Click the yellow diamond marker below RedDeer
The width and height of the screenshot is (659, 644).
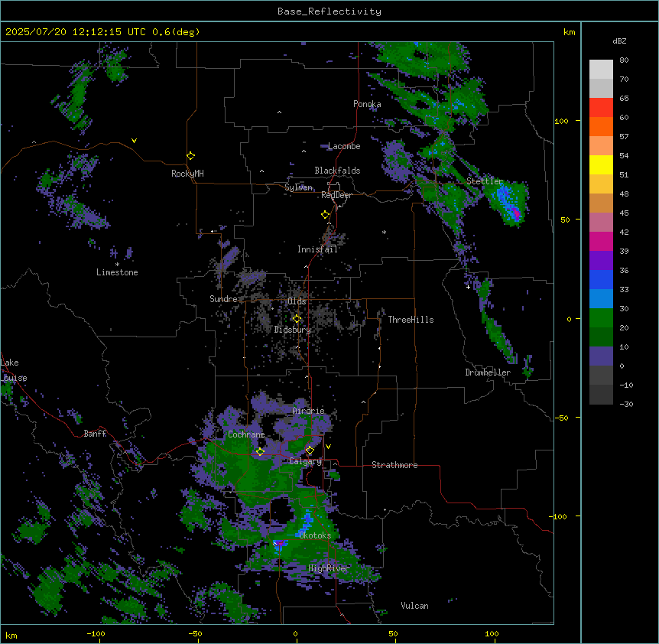tap(326, 215)
